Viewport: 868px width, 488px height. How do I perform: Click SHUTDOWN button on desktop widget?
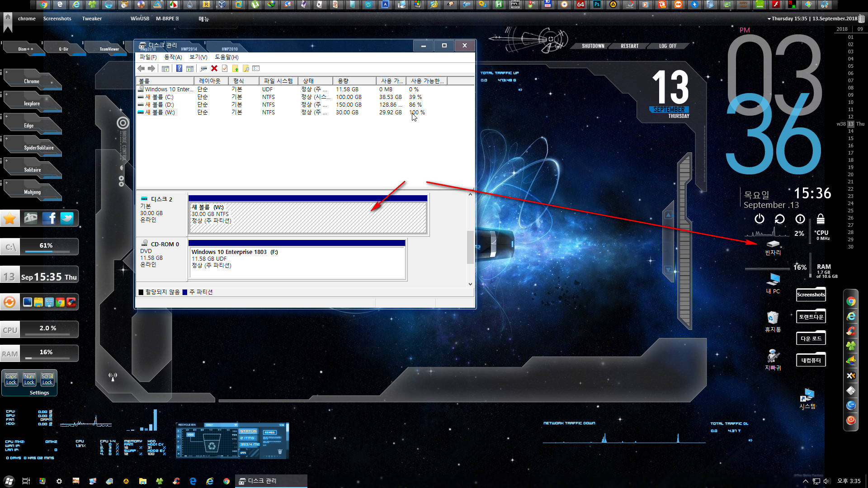pos(593,47)
